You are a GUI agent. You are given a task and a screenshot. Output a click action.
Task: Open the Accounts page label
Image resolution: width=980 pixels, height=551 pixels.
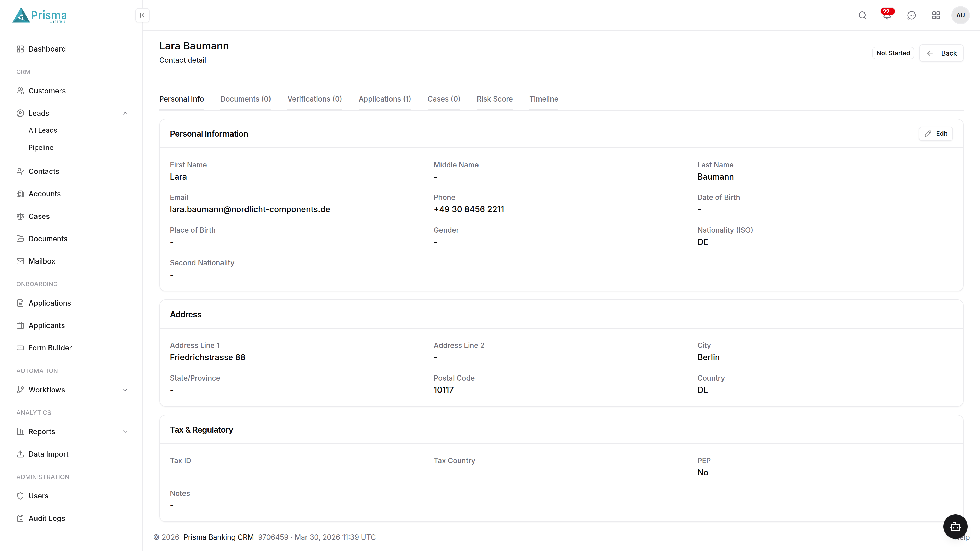point(44,194)
